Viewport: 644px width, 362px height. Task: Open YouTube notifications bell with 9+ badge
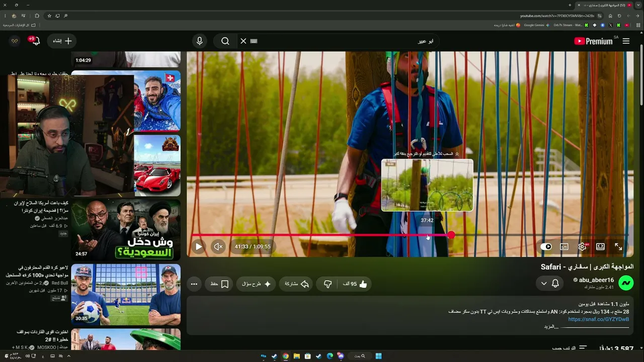35,41
